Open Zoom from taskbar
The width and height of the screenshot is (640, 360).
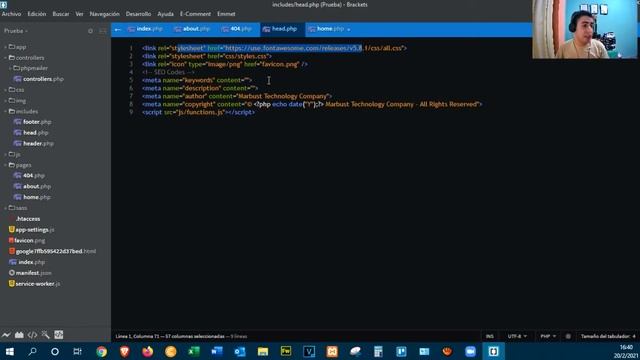470,351
